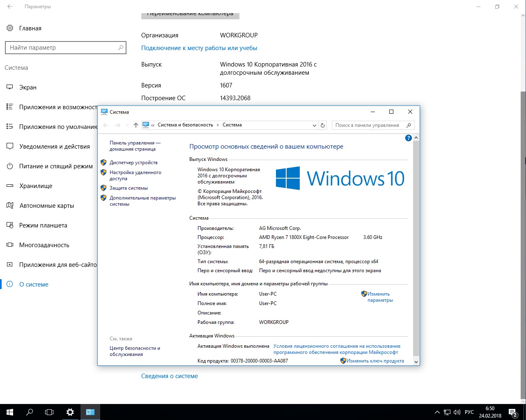This screenshot has height=420, width=526.
Task: Open the Action Center notifications icon
Action: coord(513,412)
